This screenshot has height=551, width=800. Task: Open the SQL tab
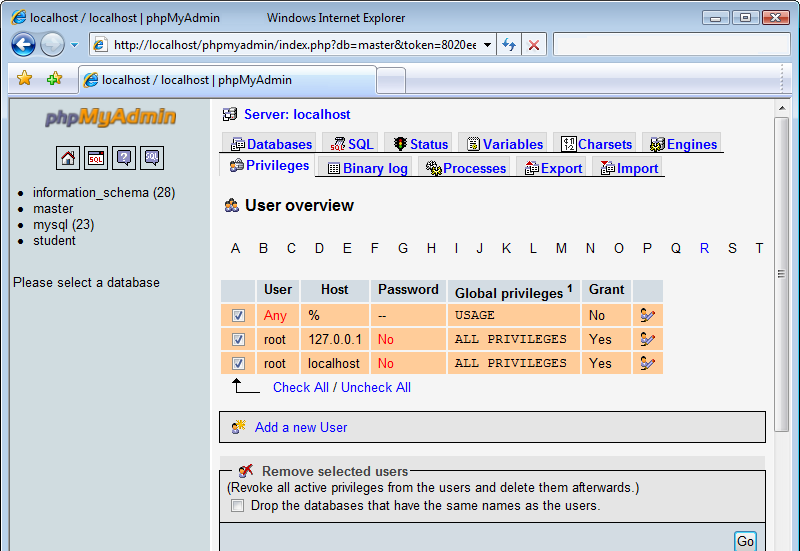tap(352, 144)
